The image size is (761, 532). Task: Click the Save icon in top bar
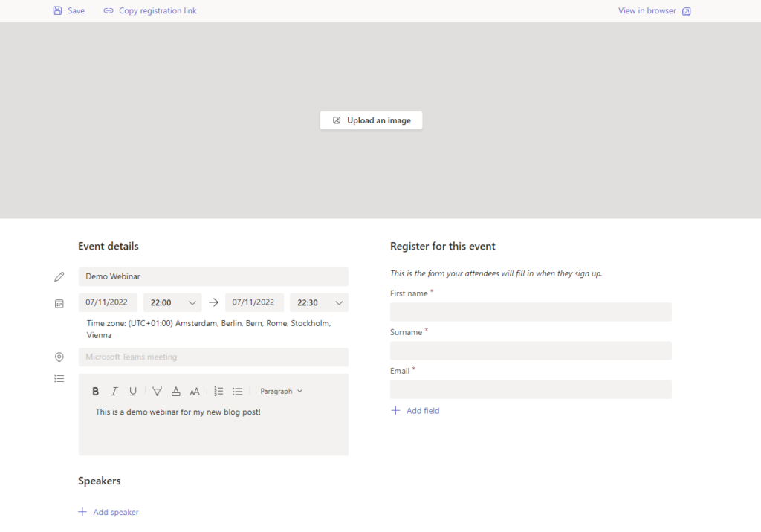point(57,11)
